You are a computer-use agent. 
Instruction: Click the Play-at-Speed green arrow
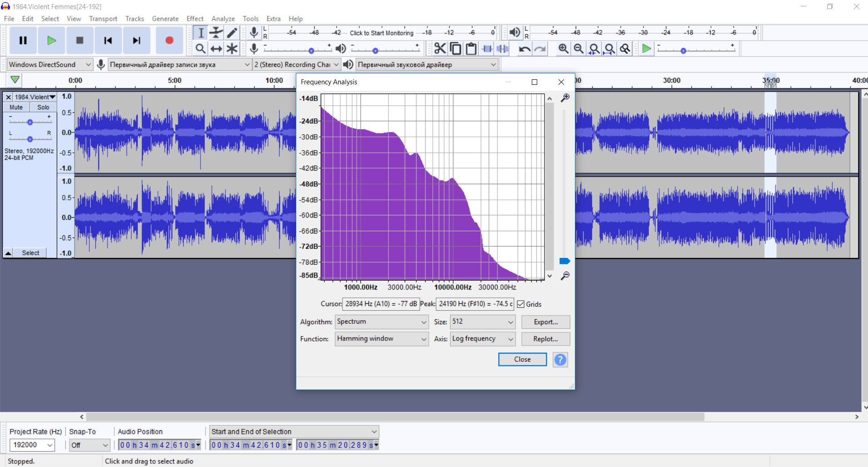click(647, 49)
